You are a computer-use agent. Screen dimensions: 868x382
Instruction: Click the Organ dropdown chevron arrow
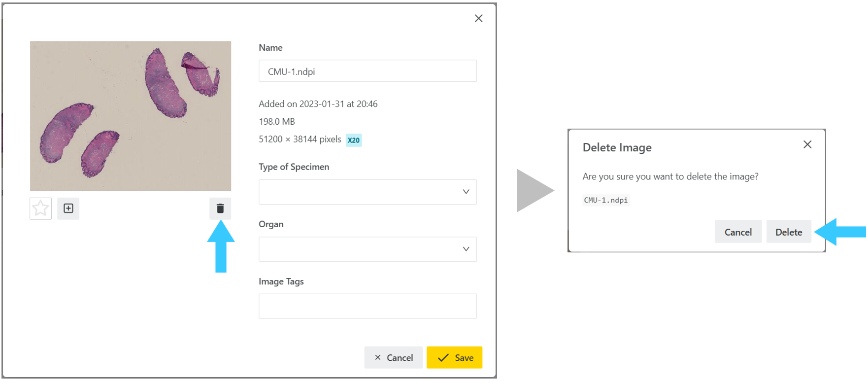click(x=466, y=249)
